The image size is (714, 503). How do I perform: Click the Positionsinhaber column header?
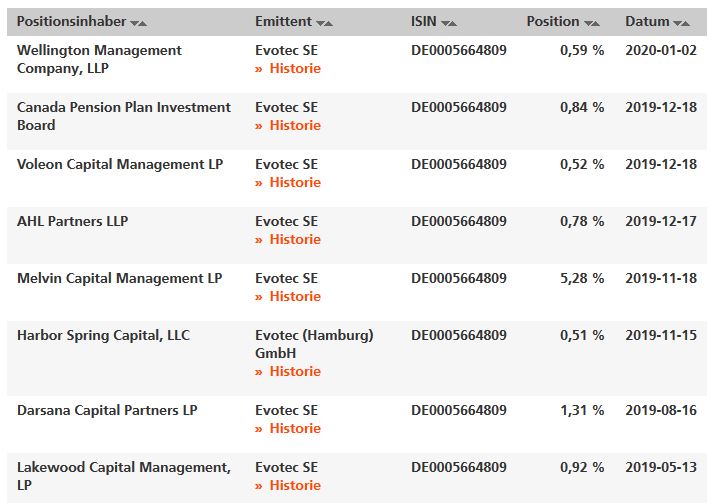tap(71, 22)
